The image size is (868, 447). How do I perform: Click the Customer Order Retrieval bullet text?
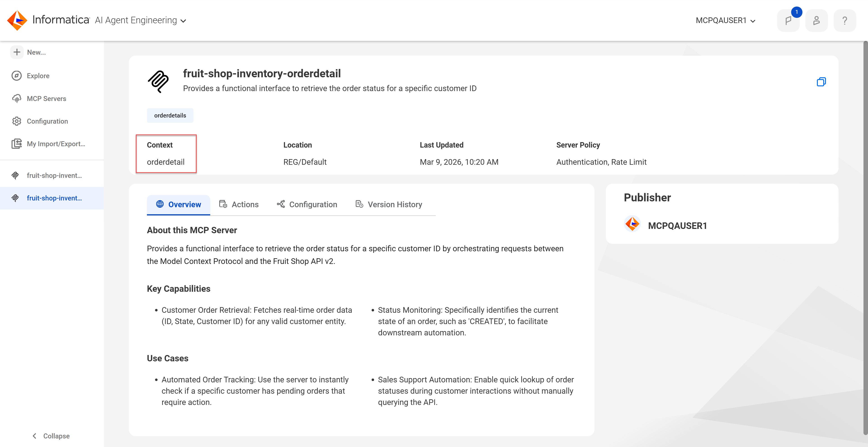pos(257,316)
